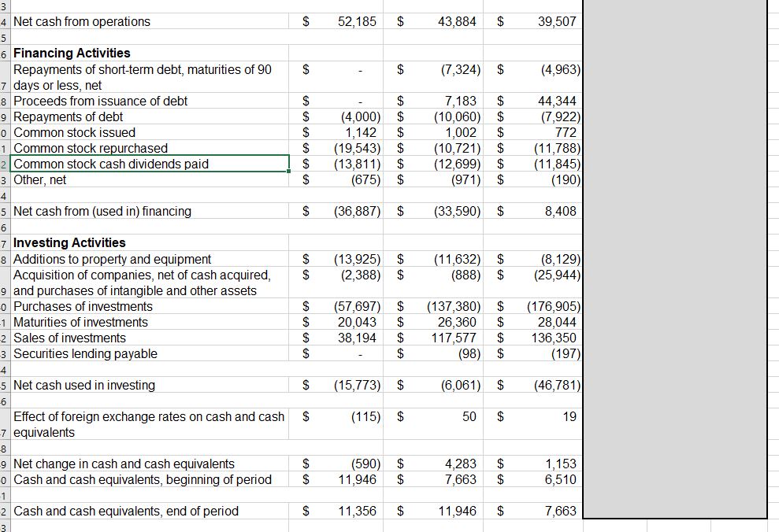Click the (98) securities lending payable value
779x532 pixels.
tap(469, 354)
